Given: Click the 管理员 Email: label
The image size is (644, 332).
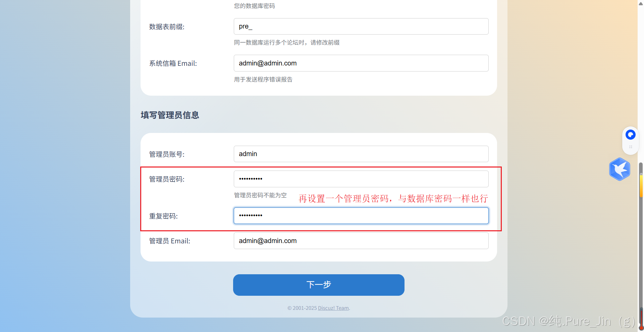Looking at the screenshot, I should click(170, 241).
